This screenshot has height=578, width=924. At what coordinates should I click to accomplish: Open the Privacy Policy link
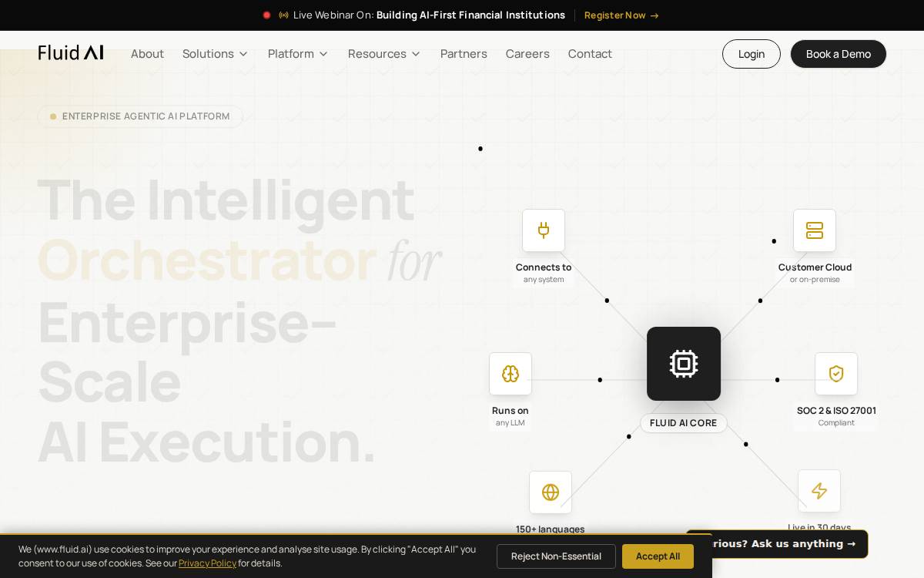(x=207, y=563)
